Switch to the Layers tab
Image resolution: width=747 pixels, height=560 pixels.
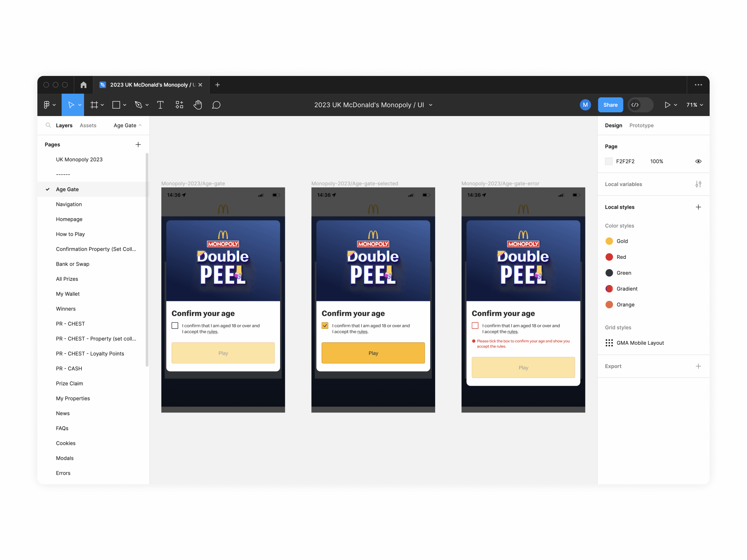point(64,125)
